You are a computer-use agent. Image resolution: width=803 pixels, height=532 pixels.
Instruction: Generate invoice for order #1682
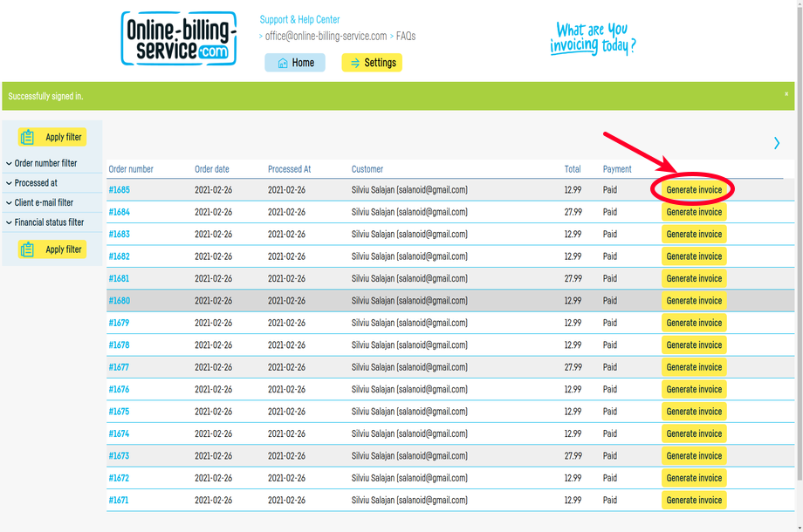(x=694, y=256)
